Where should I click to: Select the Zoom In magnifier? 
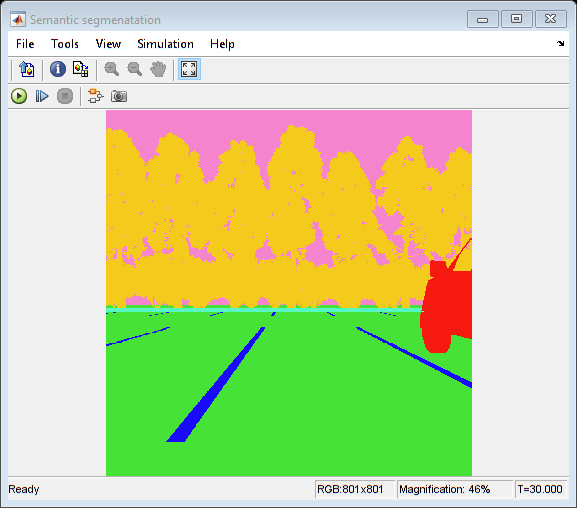pos(111,69)
